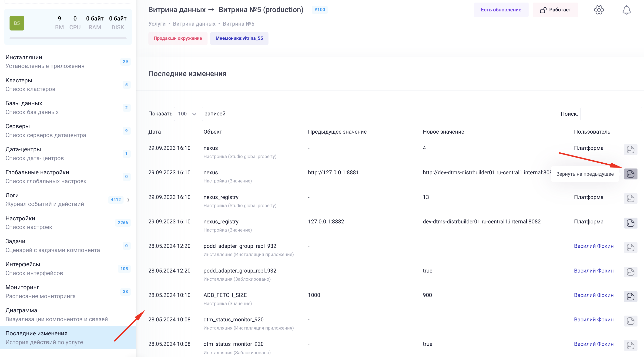Open Инсталляции in the sidebar
Viewport: 644px width, 357px height.
click(24, 57)
